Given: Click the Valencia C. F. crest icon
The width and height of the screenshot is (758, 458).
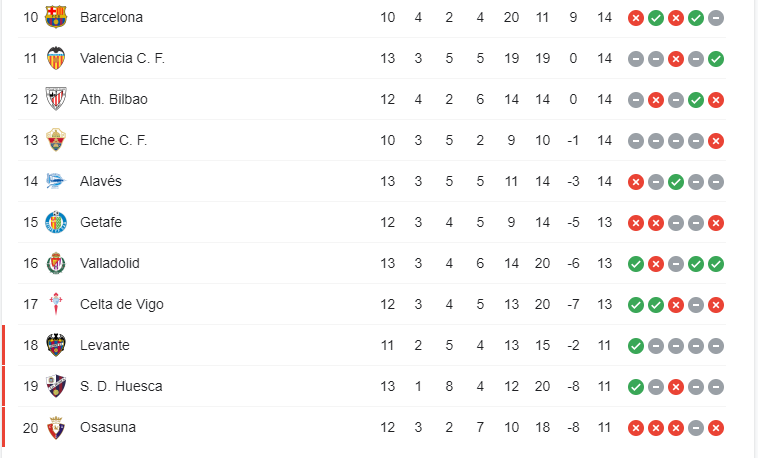Looking at the screenshot, I should [x=56, y=58].
